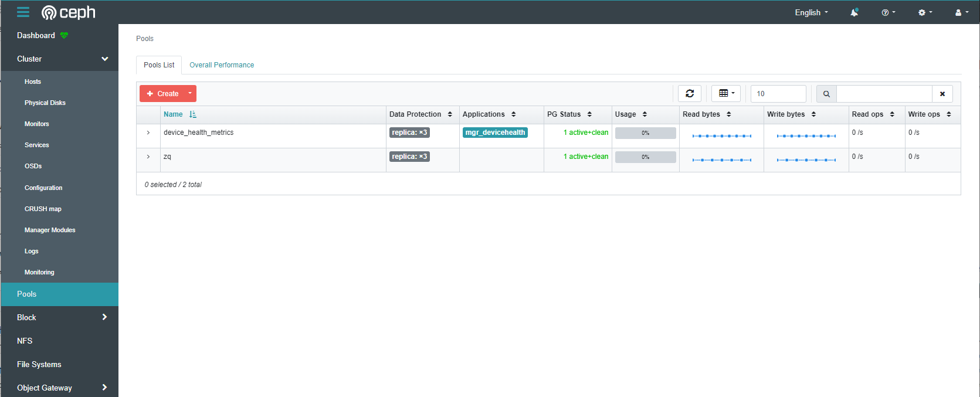Open the notifications bell
This screenshot has width=980, height=397.
[854, 12]
